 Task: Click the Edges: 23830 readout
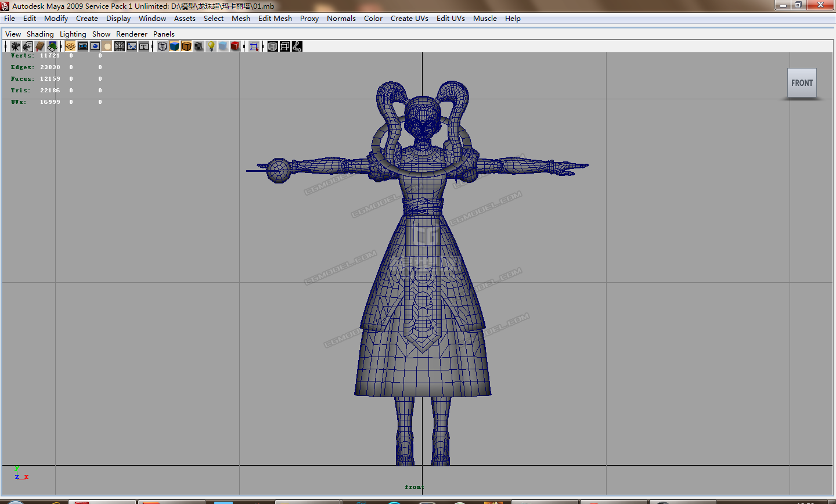[x=35, y=67]
